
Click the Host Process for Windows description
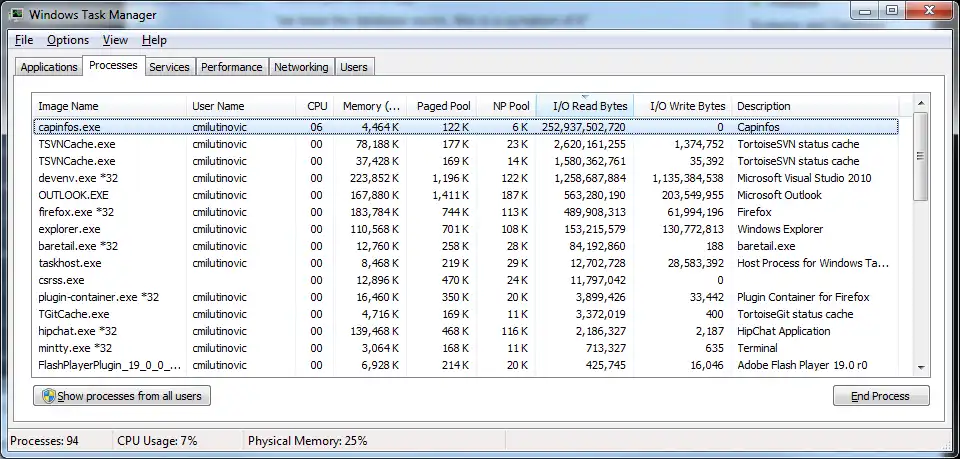tap(812, 263)
